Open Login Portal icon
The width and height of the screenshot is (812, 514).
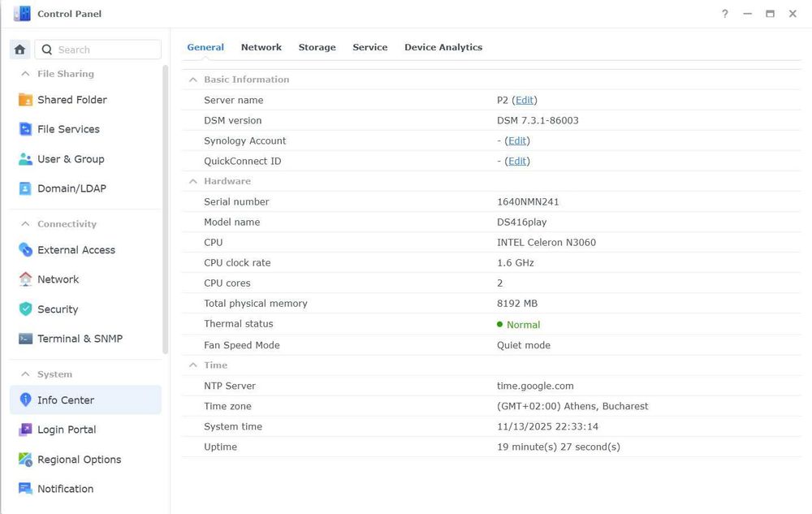[x=25, y=429]
